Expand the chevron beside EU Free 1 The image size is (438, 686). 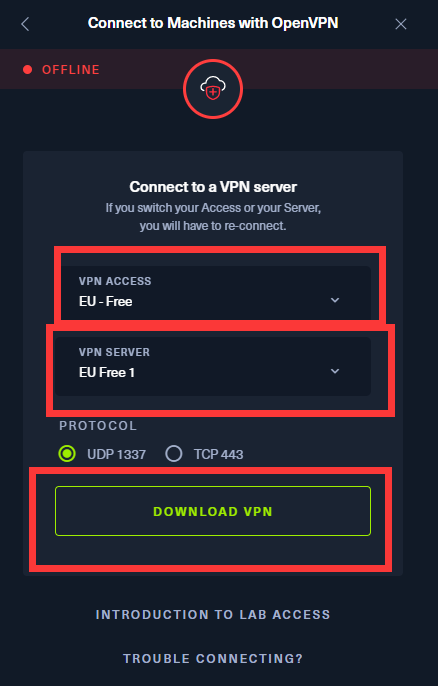coord(335,371)
